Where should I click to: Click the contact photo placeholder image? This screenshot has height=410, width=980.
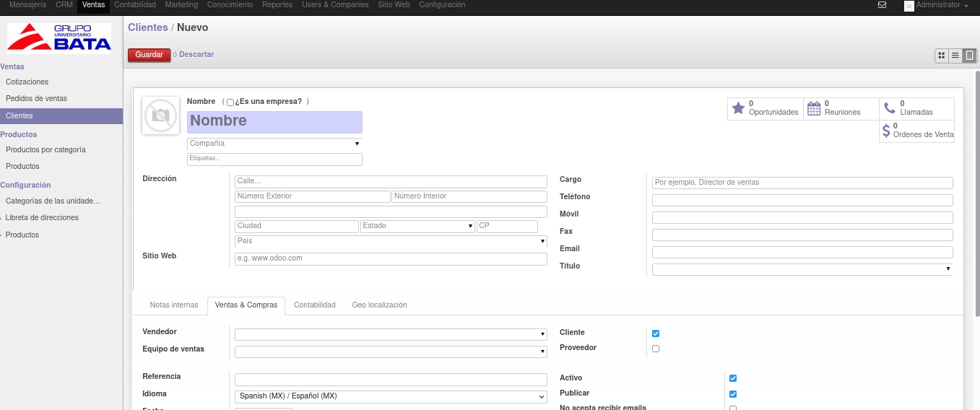tap(160, 115)
